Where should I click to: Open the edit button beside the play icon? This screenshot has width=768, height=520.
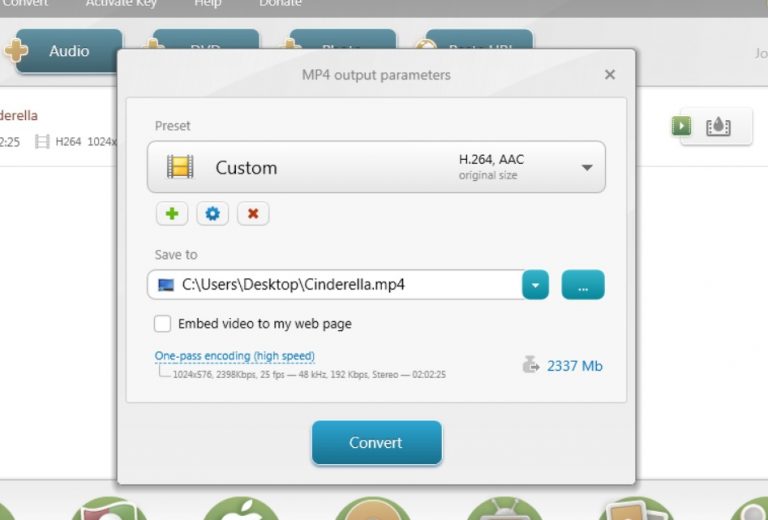(718, 127)
